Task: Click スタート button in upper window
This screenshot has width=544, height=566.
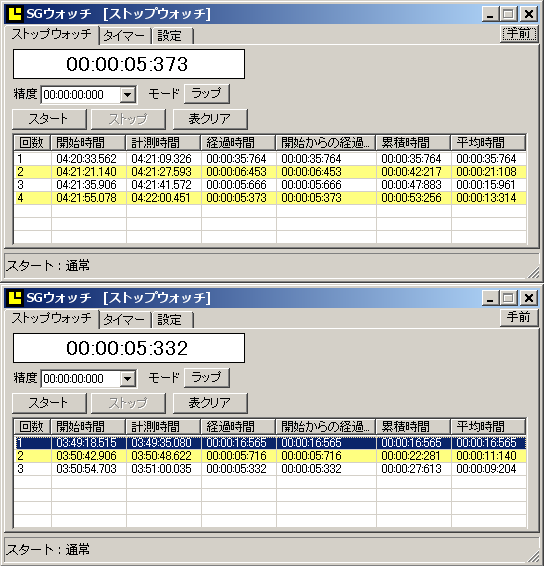Action: pyautogui.click(x=49, y=119)
